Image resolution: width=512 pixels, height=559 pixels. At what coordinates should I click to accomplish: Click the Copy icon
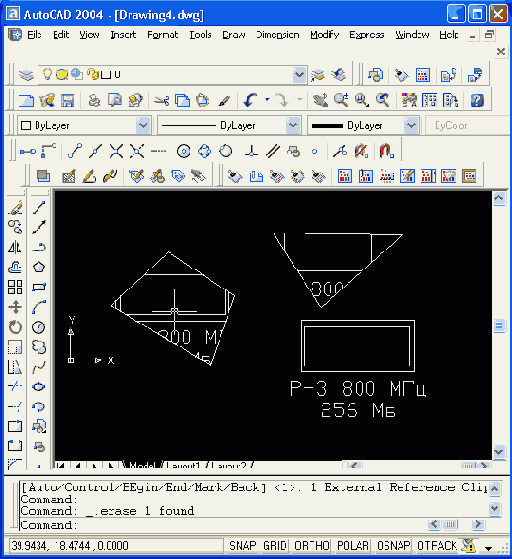pos(182,101)
